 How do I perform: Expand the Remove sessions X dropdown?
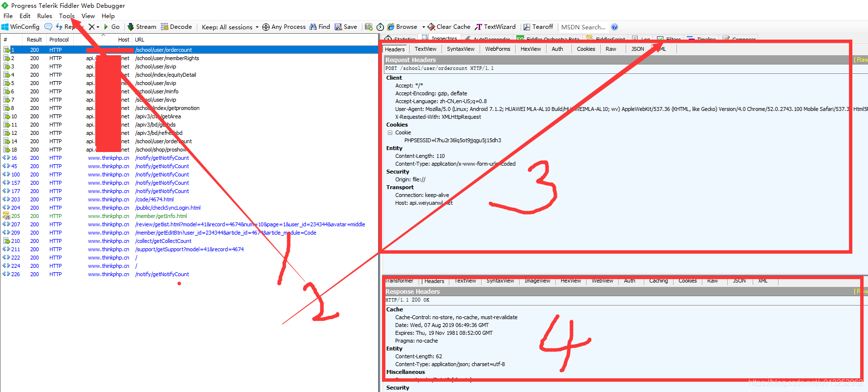98,27
